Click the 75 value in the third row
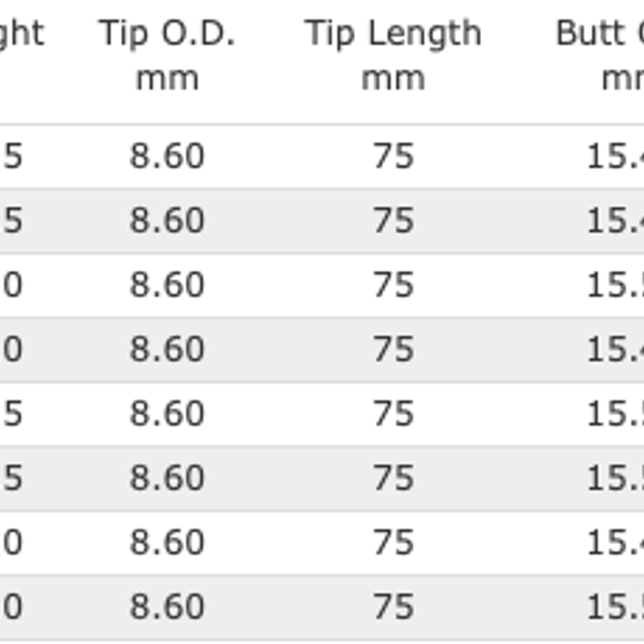Viewport: 644px width, 644px height. (x=393, y=285)
